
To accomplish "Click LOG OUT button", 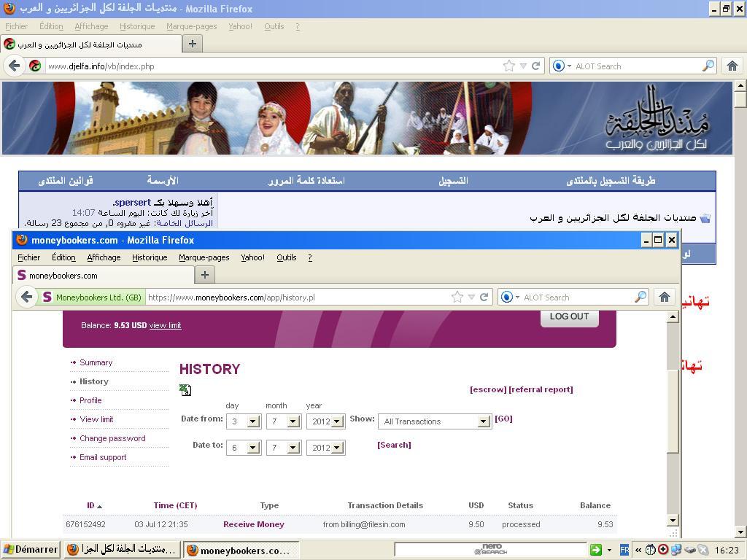I will click(x=569, y=316).
